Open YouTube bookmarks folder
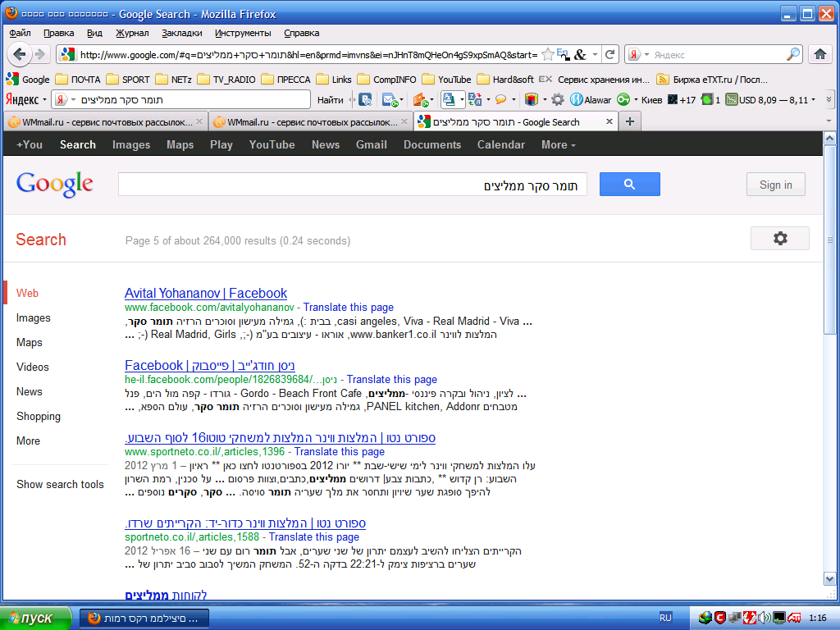The image size is (840, 630). pos(447,80)
